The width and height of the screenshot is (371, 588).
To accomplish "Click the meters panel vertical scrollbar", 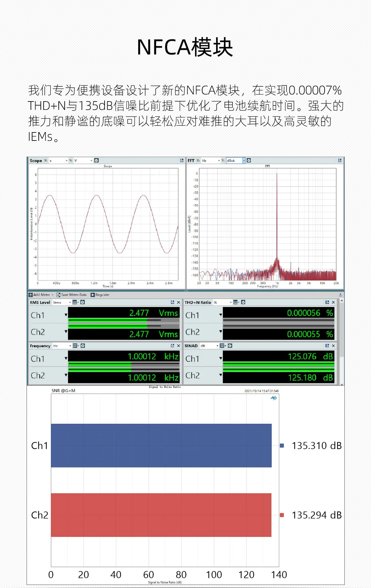I will tap(342, 340).
